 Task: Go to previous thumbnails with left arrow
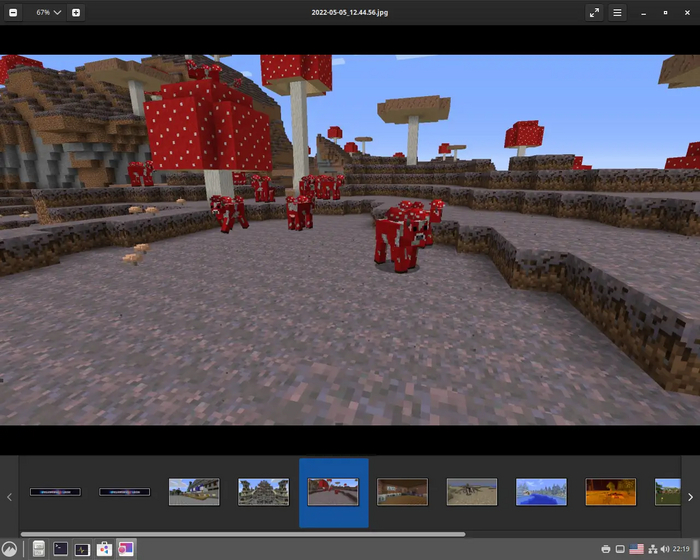9,497
